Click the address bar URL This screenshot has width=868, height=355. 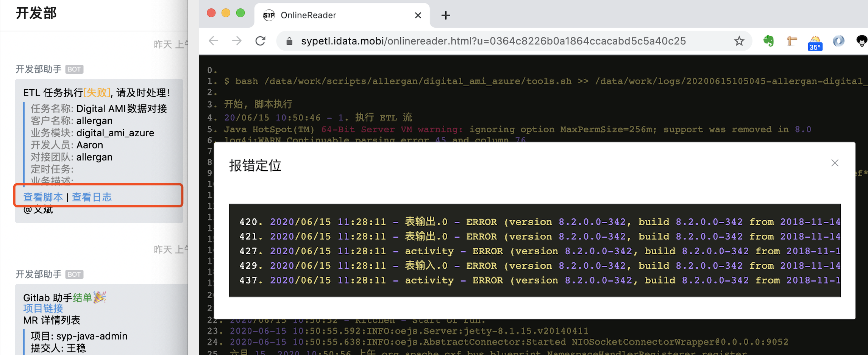pos(493,41)
